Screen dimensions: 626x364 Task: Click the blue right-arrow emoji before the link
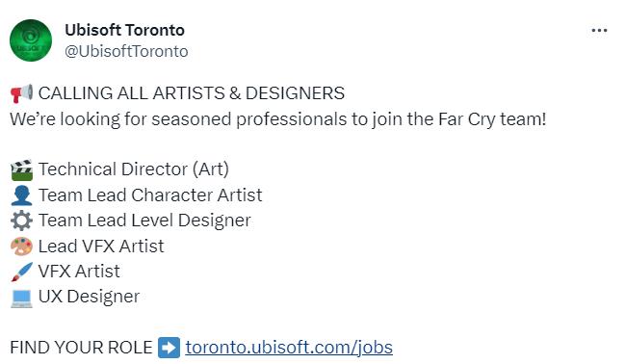169,348
